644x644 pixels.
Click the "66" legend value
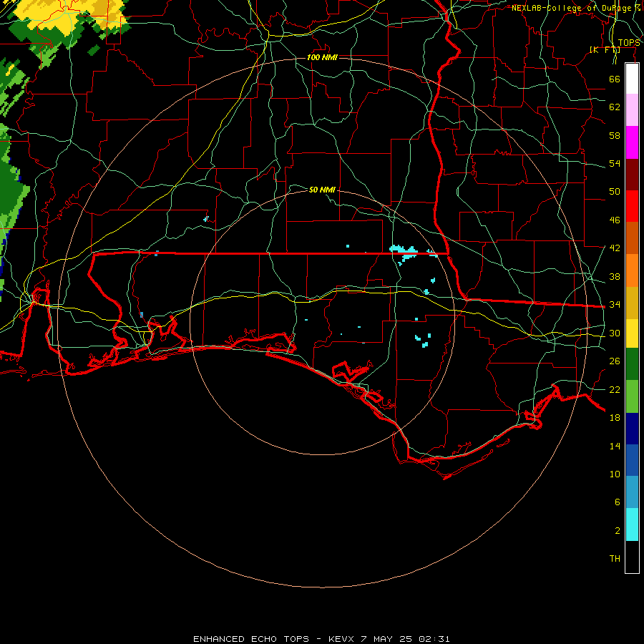(x=615, y=79)
